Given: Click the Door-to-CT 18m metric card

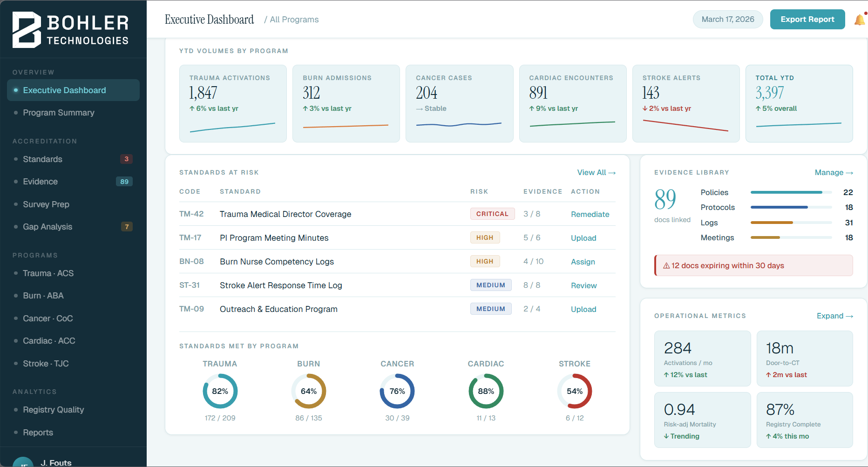Looking at the screenshot, I should [805, 359].
